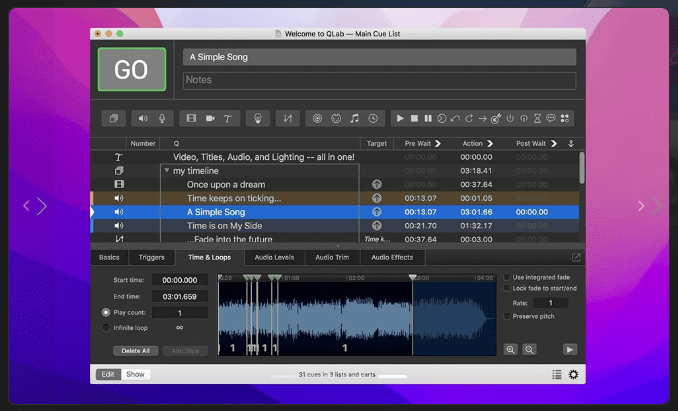678x411 pixels.
Task: Add a Disarm cue from the toolbar
Action: click(x=524, y=118)
